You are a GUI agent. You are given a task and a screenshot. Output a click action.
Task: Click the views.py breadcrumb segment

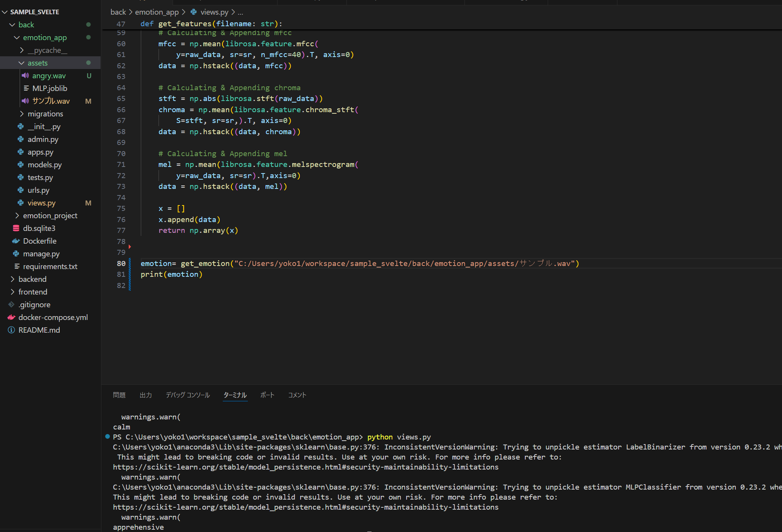pos(214,12)
